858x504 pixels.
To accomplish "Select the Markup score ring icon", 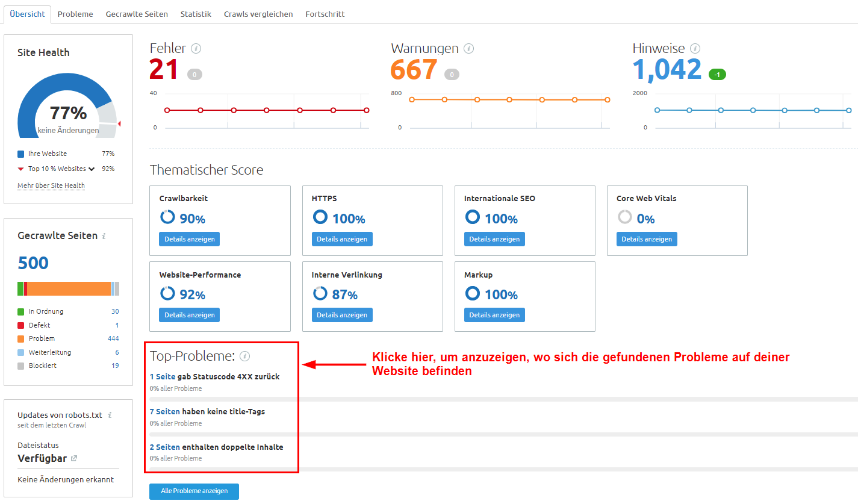I will [x=473, y=293].
